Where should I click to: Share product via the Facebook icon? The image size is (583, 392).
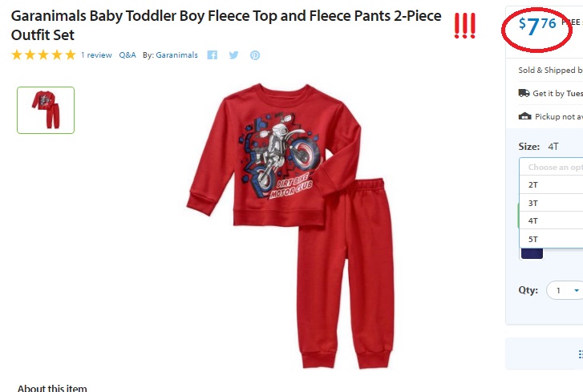[x=212, y=55]
